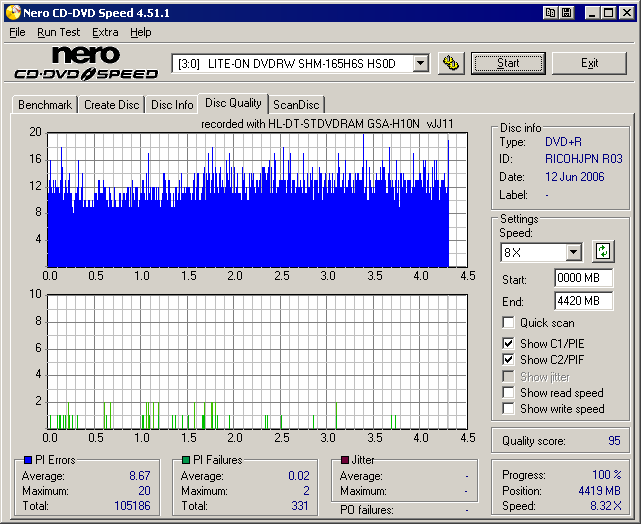Click the Nero disc icon in title bar
The height and width of the screenshot is (524, 641).
click(12, 12)
